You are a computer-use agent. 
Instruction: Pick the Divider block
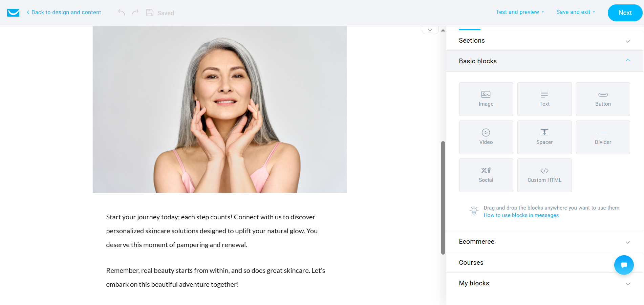pos(603,137)
